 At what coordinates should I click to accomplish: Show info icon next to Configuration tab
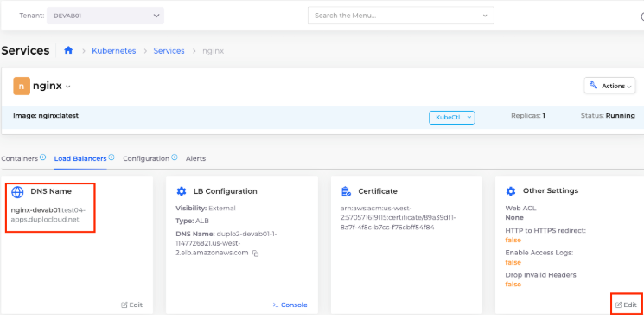coord(174,157)
